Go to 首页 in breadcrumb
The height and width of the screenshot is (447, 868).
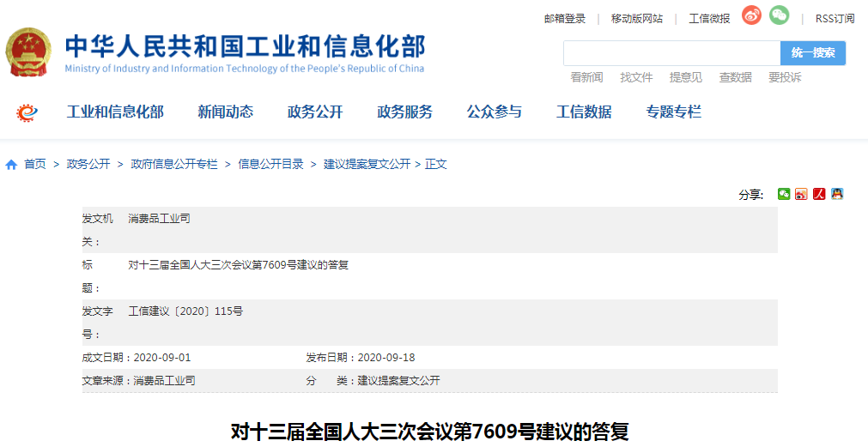pos(35,165)
